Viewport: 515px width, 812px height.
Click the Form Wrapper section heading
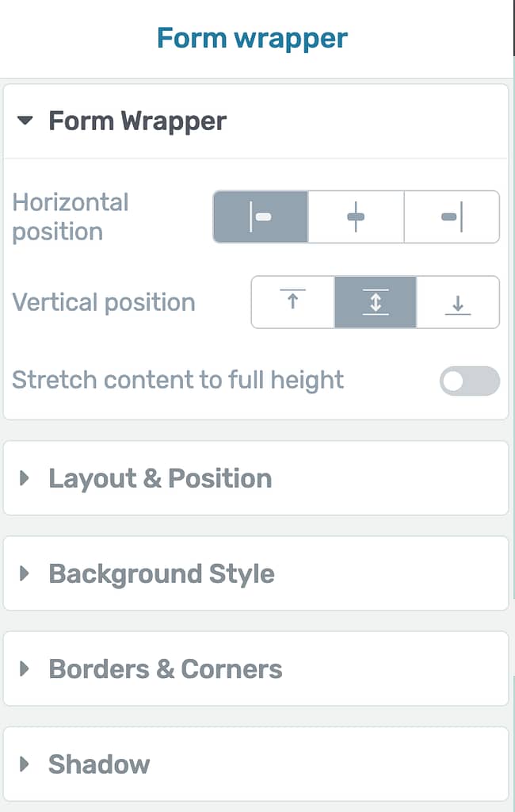coord(138,121)
